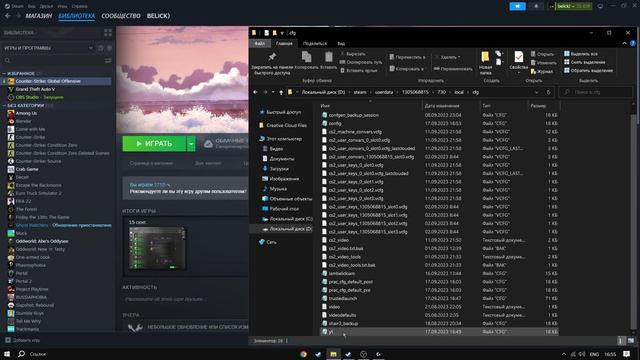This screenshot has height=360, width=640.
Task: Switch Explorer to large icons view
Action: [631, 340]
